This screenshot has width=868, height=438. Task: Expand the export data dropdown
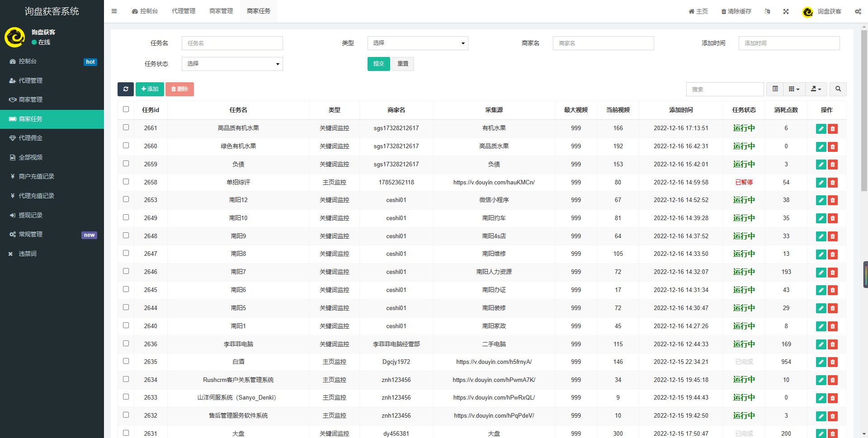[816, 89]
